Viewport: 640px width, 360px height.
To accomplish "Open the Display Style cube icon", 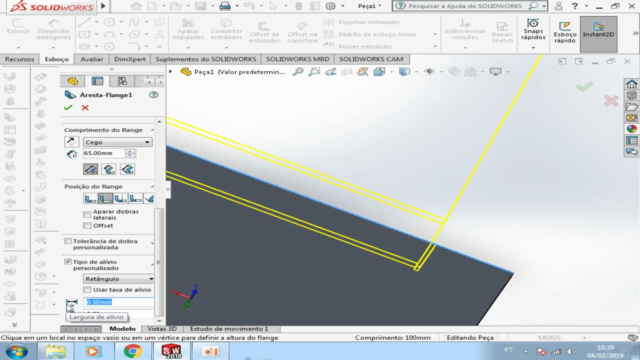I will pos(404,72).
